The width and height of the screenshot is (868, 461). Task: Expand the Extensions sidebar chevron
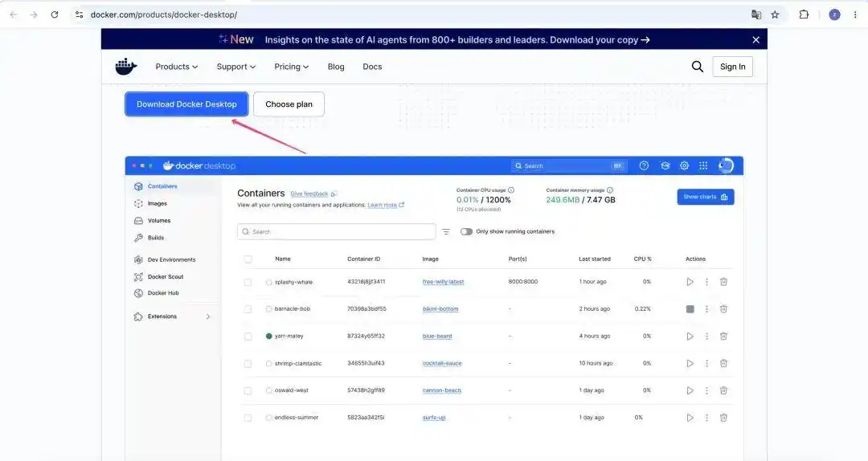point(208,316)
